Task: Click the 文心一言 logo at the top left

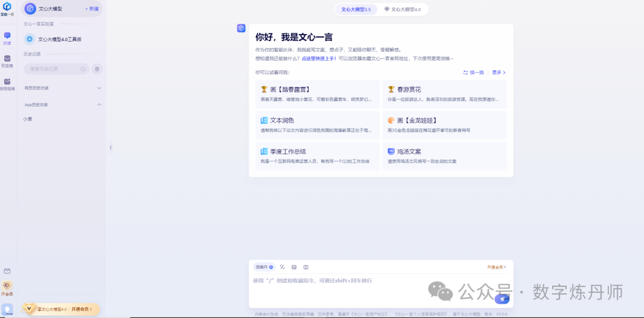Action: [7, 8]
